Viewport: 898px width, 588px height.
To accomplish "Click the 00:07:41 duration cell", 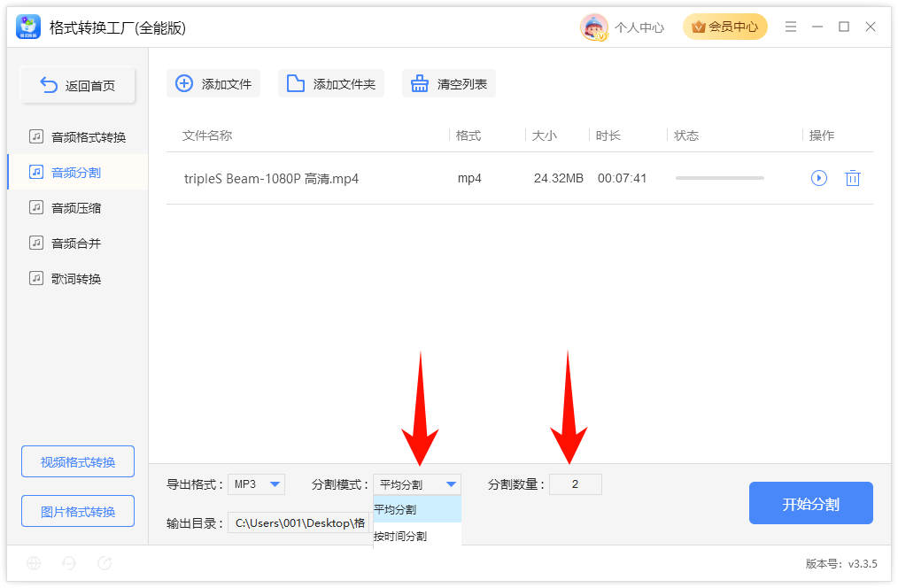I will click(622, 178).
